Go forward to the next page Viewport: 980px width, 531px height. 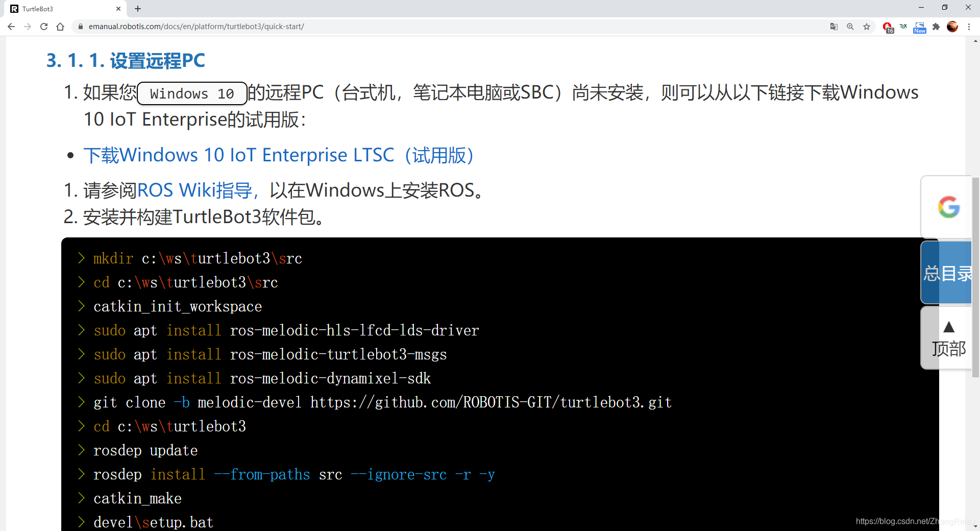point(28,27)
